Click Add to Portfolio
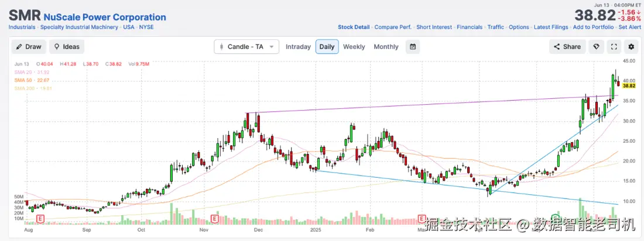Screen dimensions: 644x241 click(x=593, y=27)
